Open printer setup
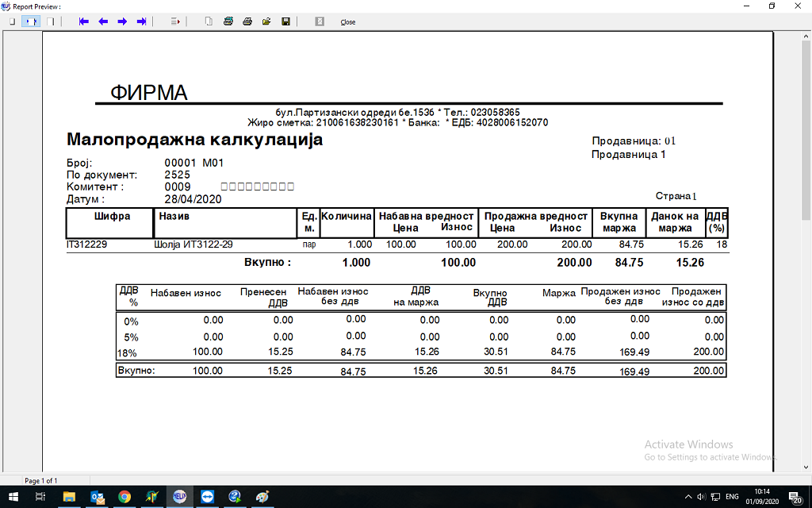Image resolution: width=812 pixels, height=508 pixels. click(228, 21)
